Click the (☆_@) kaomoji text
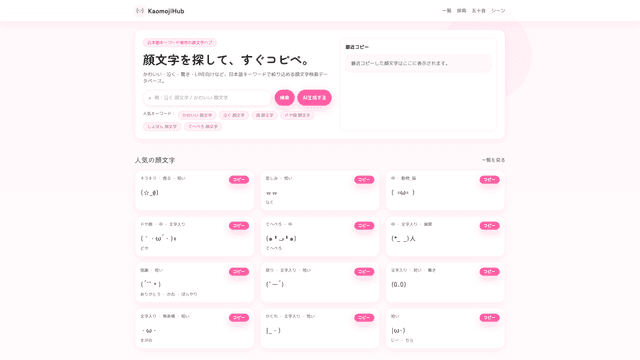Image resolution: width=640 pixels, height=360 pixels. [x=149, y=193]
